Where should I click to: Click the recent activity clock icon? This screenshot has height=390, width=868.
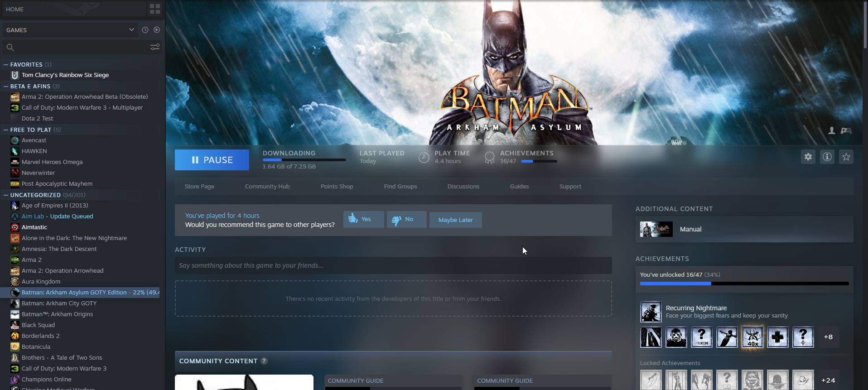point(145,30)
